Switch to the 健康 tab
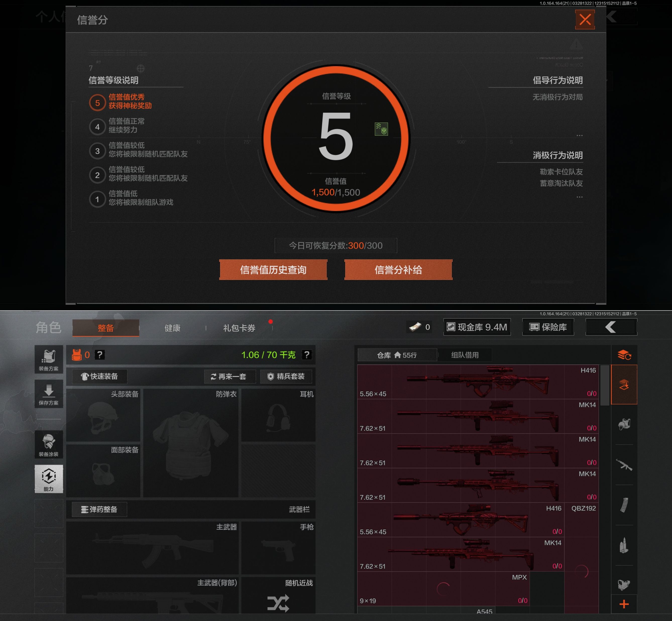 tap(172, 328)
